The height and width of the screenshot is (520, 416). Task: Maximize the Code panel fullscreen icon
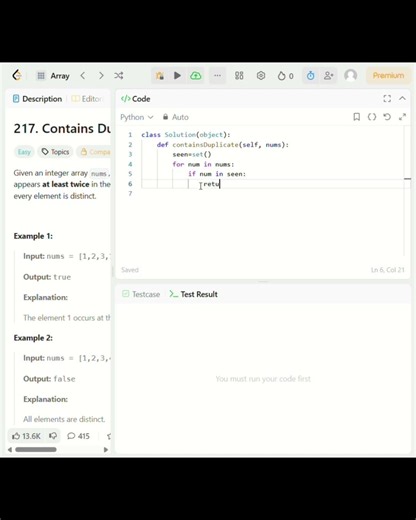[x=387, y=98]
